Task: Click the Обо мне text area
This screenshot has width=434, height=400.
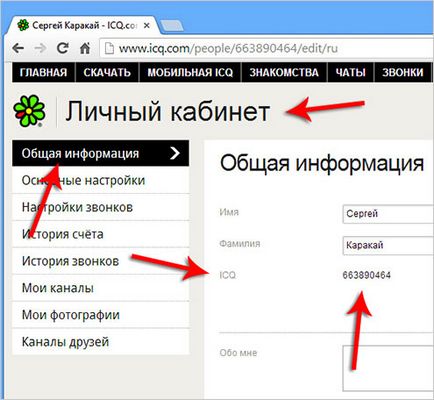Action: coord(388,368)
